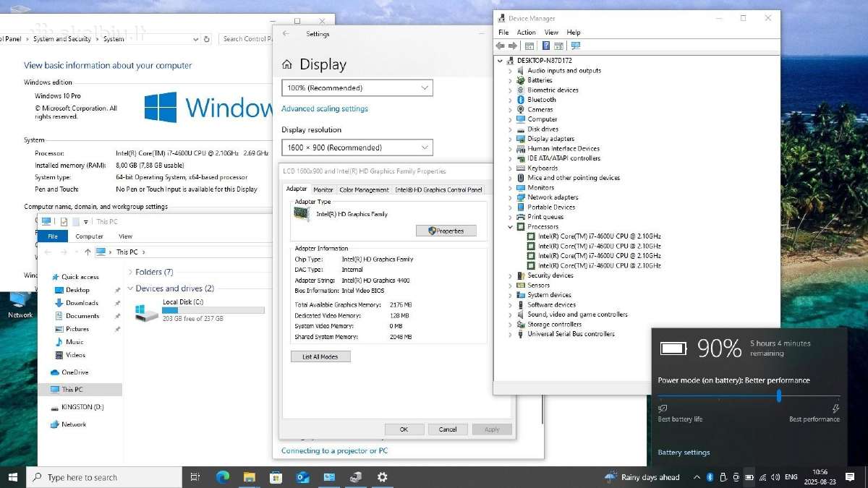Open the Advanced scaling settings link
868x488 pixels.
coord(325,108)
